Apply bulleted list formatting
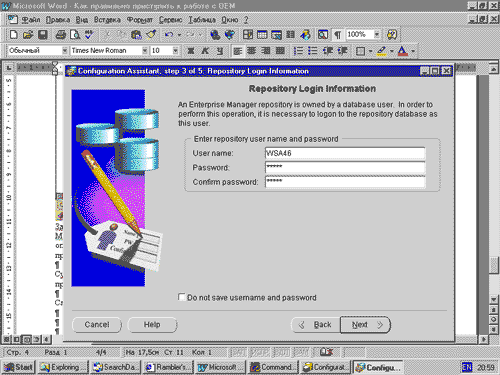 point(313,51)
